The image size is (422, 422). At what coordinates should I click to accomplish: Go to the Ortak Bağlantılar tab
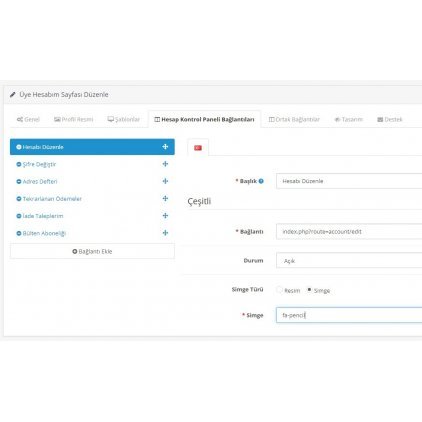point(294,119)
